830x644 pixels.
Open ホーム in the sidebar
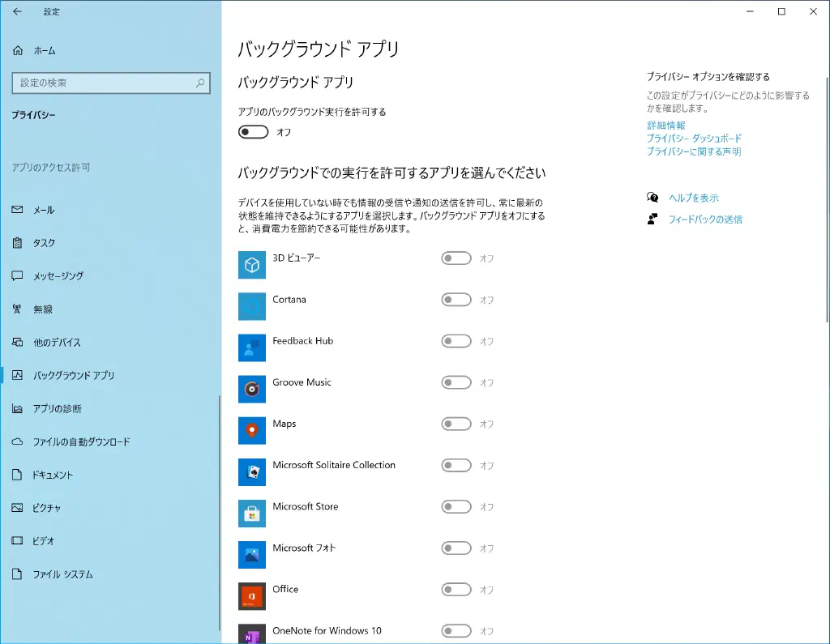(x=45, y=50)
